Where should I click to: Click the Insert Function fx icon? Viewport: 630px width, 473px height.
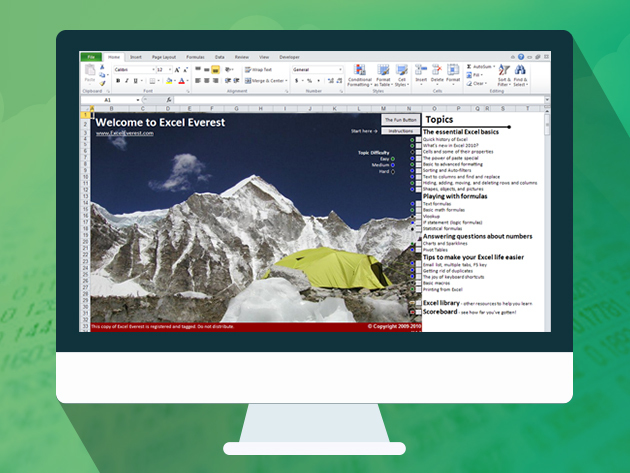click(169, 100)
